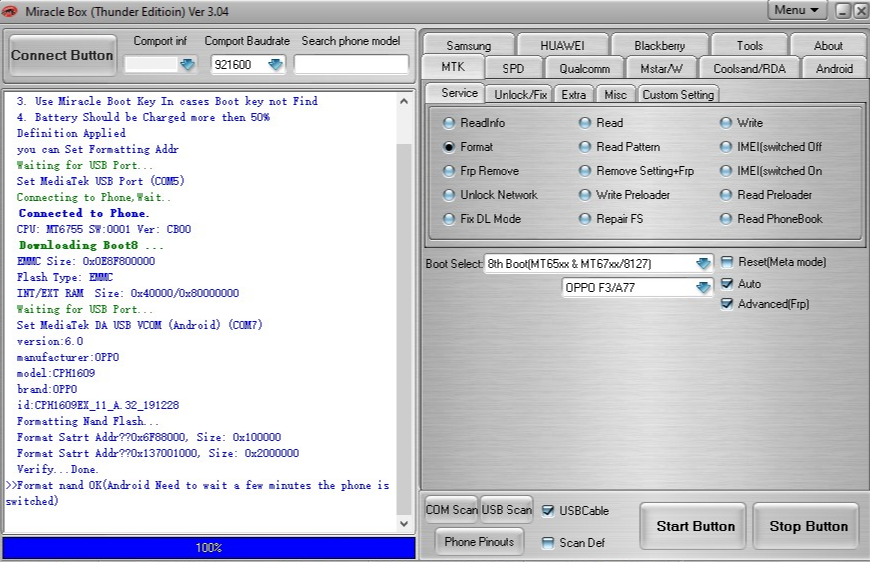Switch to the Qualcomm tab
Viewport: 870px width, 562px height.
(584, 69)
